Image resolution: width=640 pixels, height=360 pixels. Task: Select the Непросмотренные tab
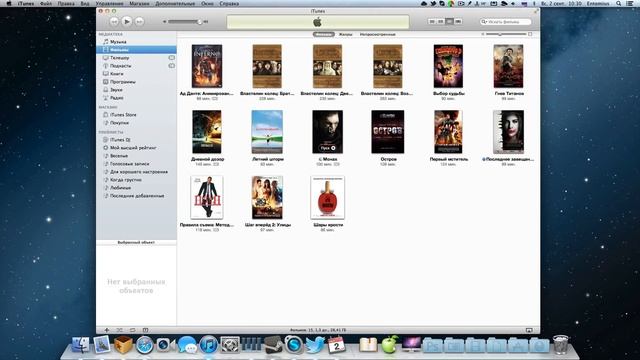pyautogui.click(x=378, y=35)
